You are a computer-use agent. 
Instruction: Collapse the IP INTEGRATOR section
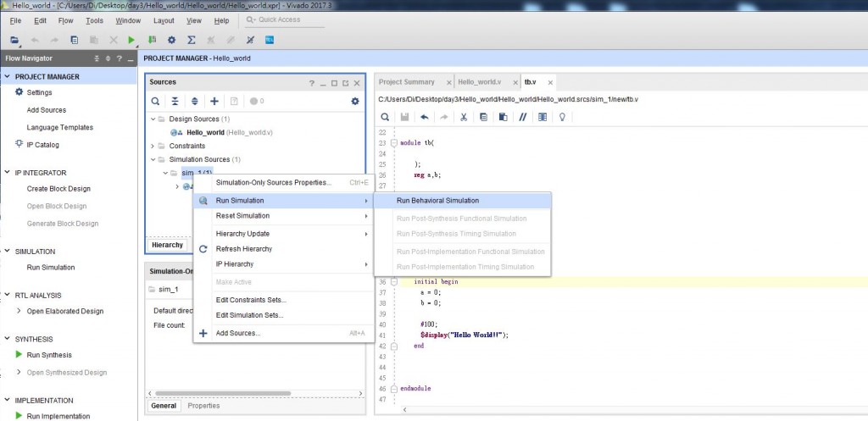pos(7,173)
